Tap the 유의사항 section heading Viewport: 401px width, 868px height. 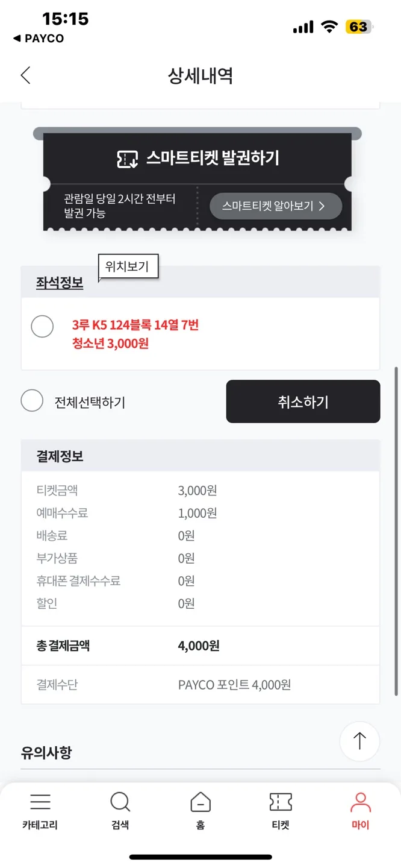(46, 752)
